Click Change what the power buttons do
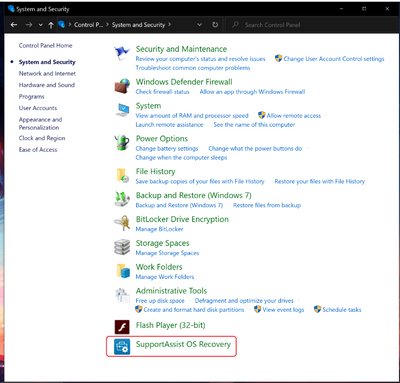This screenshot has height=383, width=400. 255,149
